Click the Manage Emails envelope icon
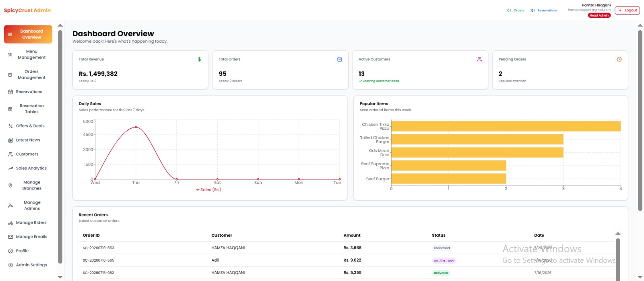 point(10,237)
